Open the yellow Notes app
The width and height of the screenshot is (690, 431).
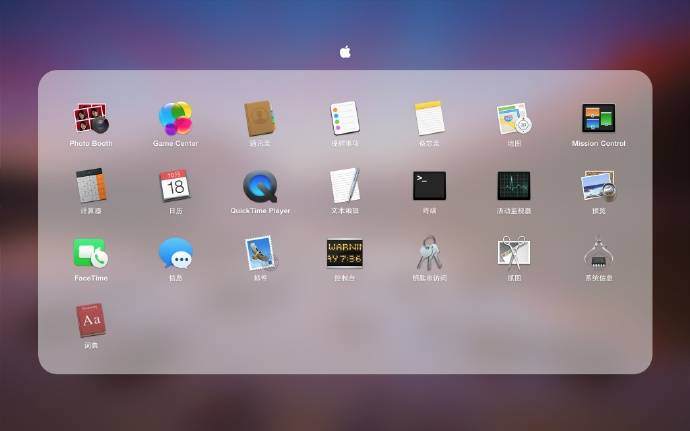tap(429, 118)
